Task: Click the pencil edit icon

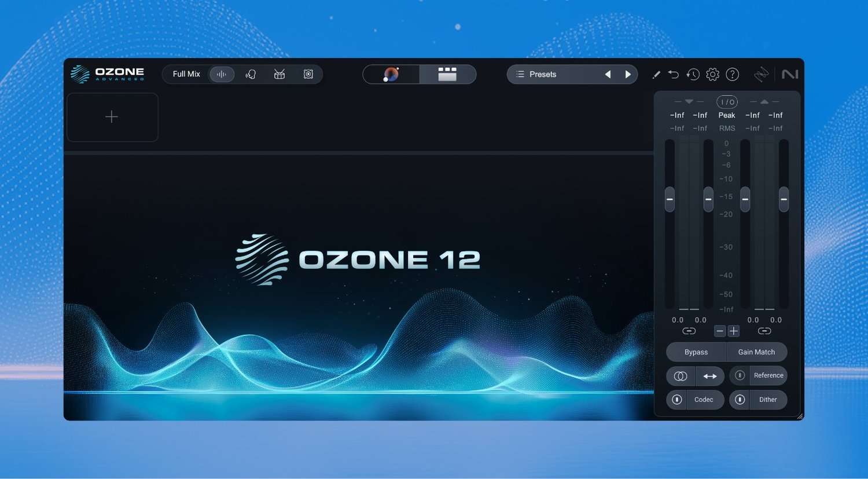Action: 656,75
